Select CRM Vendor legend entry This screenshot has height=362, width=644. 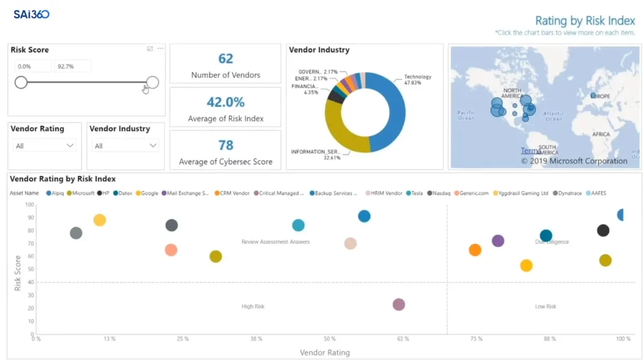(x=232, y=193)
